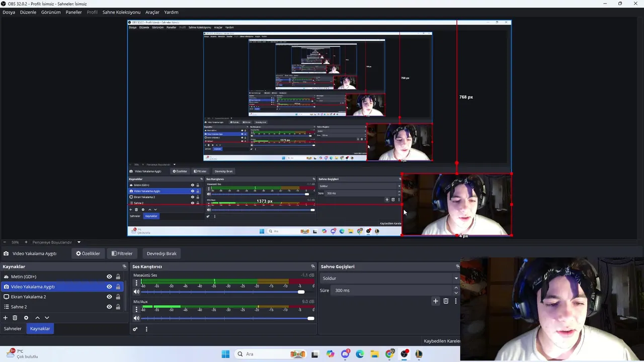Click the Filtreler button
Image resolution: width=644 pixels, height=362 pixels.
(122, 253)
